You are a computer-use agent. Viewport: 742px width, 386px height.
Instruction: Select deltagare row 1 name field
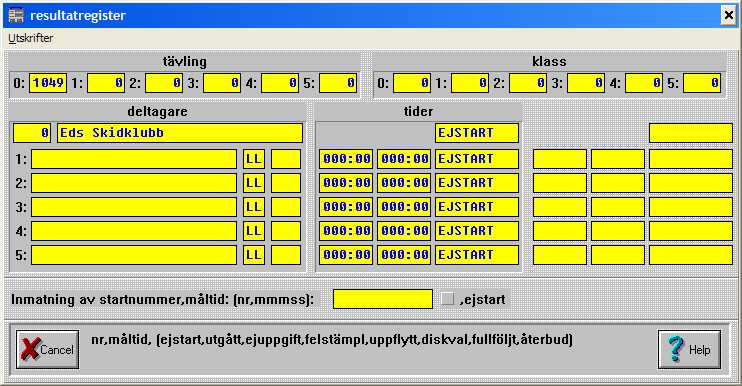pyautogui.click(x=134, y=159)
